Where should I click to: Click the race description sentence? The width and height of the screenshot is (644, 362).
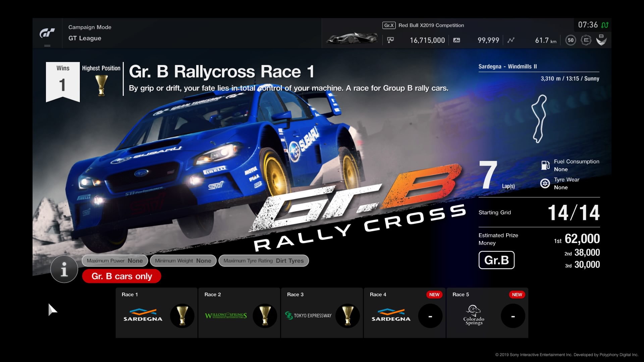click(x=288, y=88)
